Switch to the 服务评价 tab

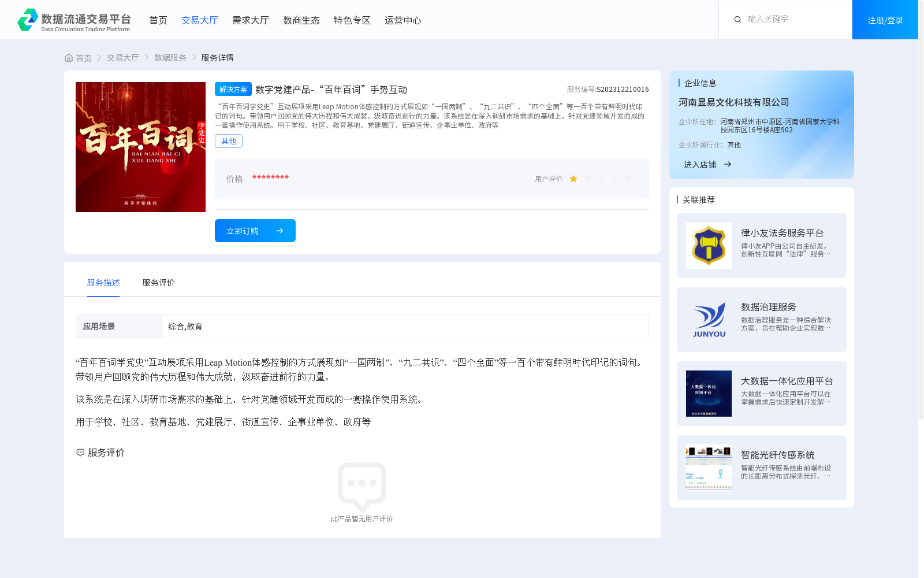pyautogui.click(x=157, y=283)
